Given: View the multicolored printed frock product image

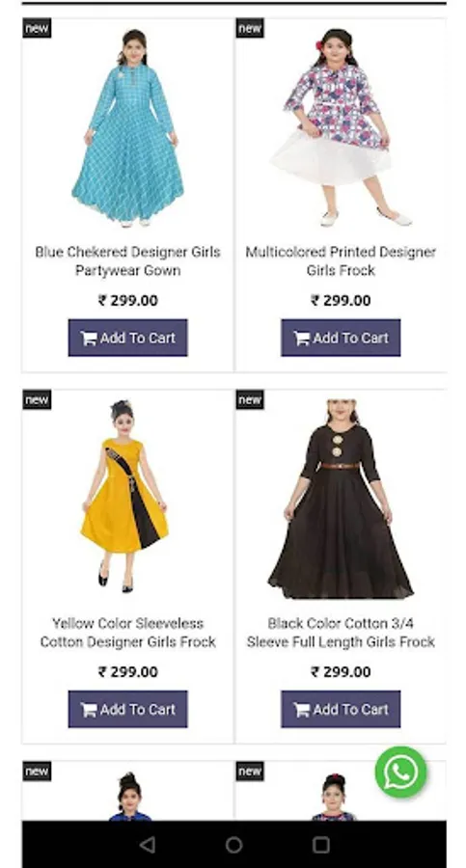Looking at the screenshot, I should tap(339, 127).
